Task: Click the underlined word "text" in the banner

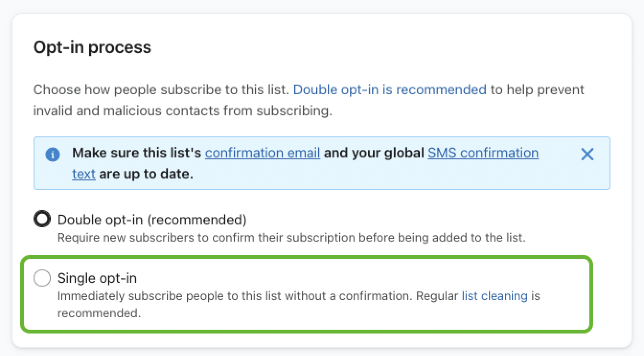Action: (x=83, y=174)
